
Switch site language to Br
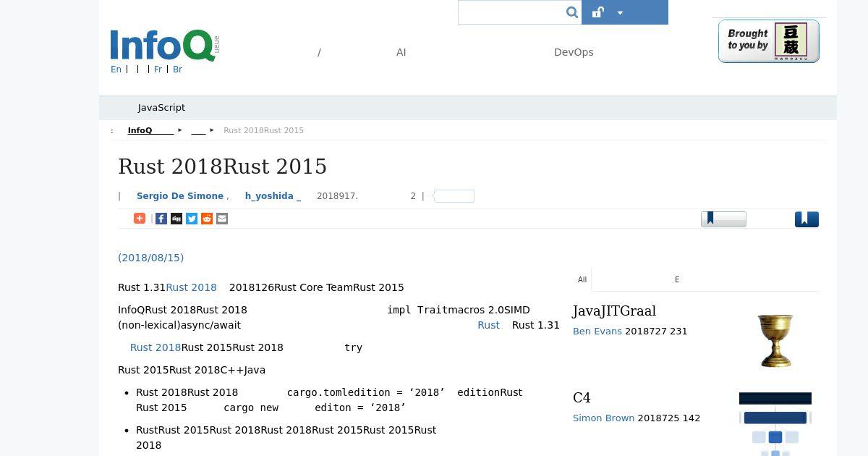tap(177, 69)
